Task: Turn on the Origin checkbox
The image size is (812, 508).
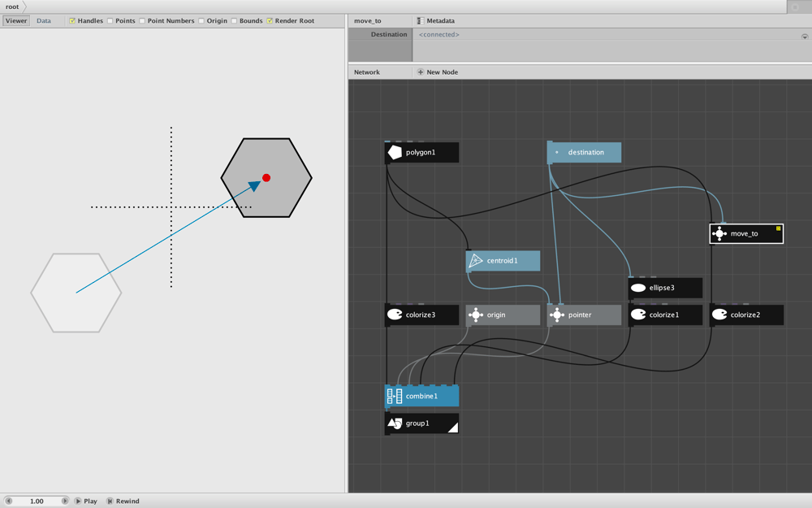Action: click(x=201, y=21)
